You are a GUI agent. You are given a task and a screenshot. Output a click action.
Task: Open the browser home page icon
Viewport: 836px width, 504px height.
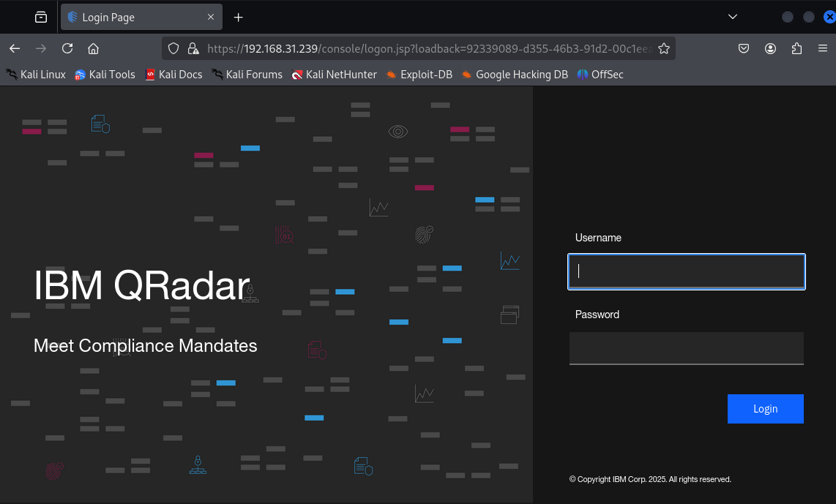click(x=93, y=48)
